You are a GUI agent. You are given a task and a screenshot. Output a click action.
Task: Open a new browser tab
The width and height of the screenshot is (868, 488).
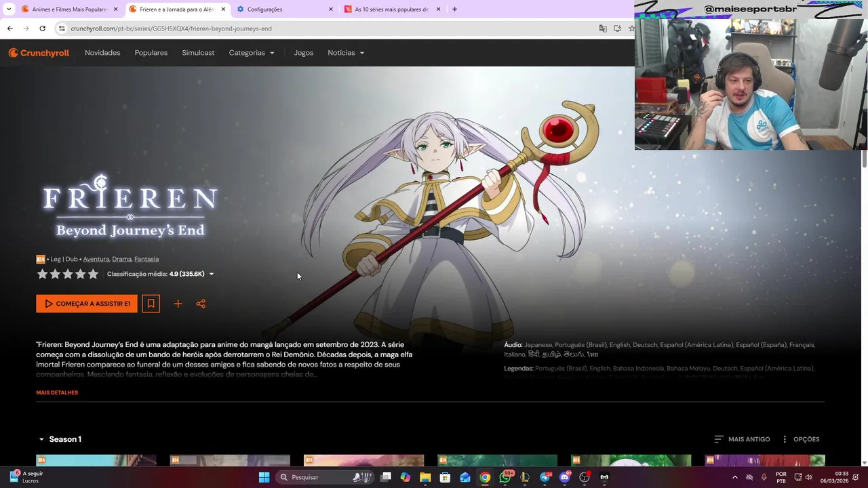454,9
